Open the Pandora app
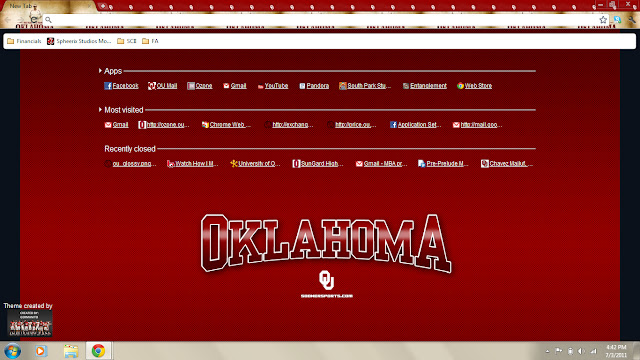Viewport: 640px width, 360px height. click(314, 86)
